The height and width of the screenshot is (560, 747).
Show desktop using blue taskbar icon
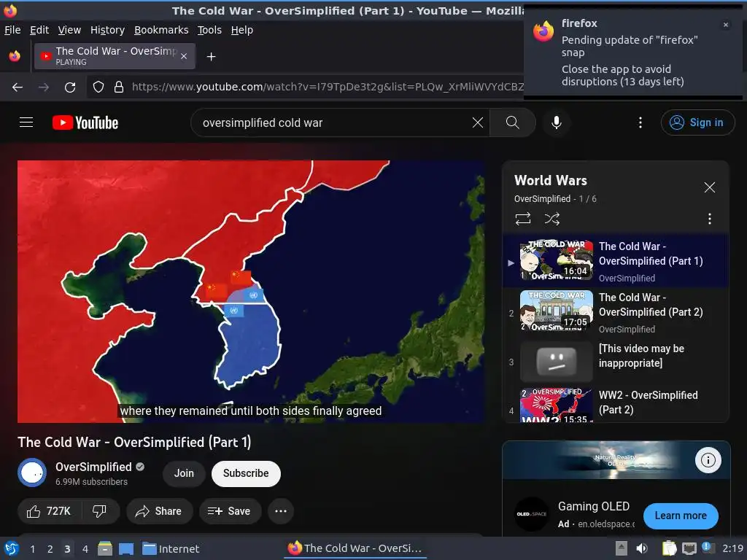coord(126,548)
